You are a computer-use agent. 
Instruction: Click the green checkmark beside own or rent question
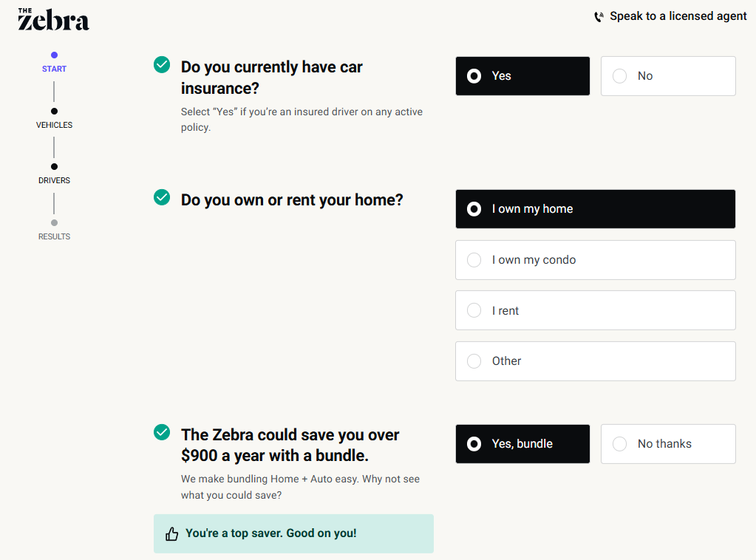(162, 197)
